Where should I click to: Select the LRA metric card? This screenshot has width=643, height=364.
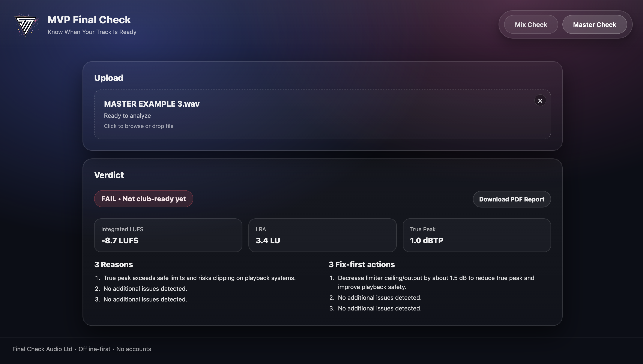tap(322, 235)
